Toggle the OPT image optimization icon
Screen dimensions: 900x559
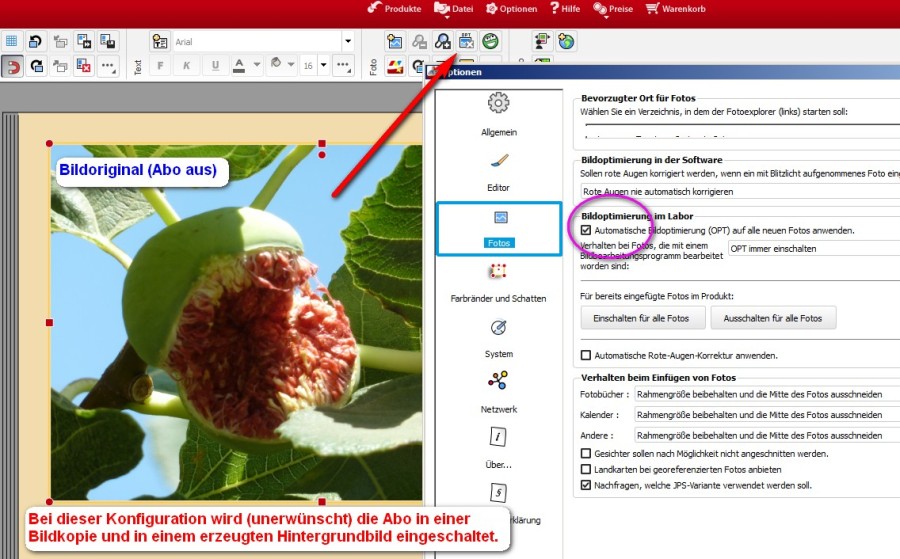[x=467, y=41]
